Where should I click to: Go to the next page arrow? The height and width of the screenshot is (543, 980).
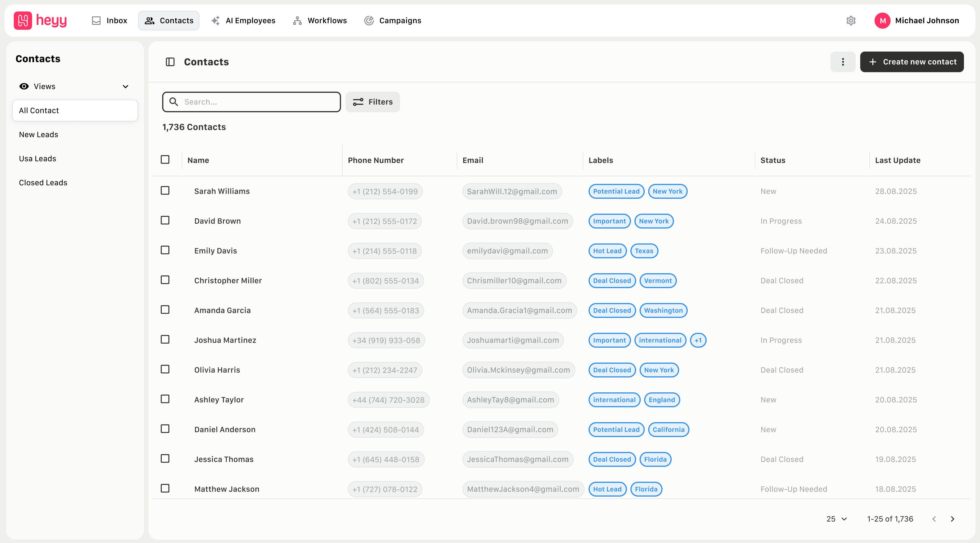952,519
